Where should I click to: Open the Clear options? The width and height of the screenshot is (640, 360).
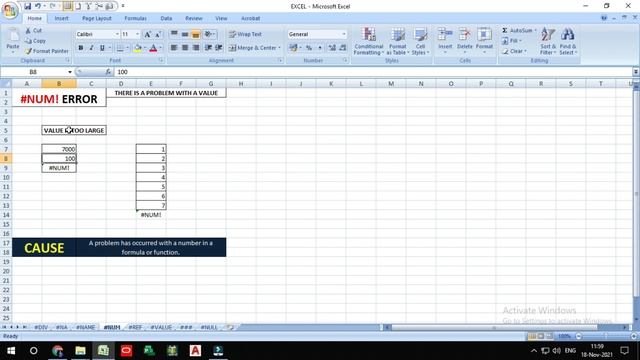point(514,51)
